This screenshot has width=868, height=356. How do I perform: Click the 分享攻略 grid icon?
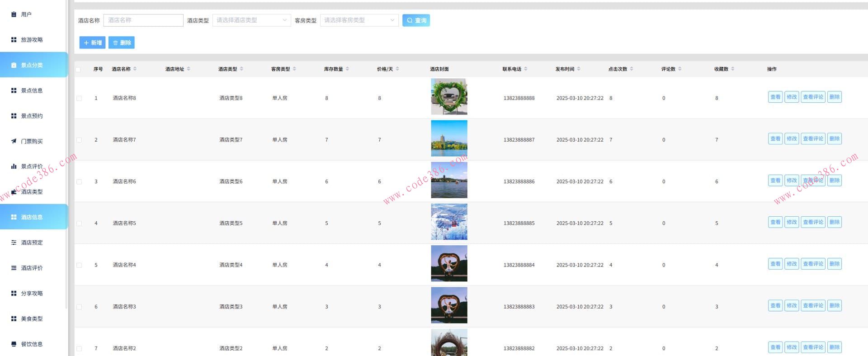tap(14, 293)
